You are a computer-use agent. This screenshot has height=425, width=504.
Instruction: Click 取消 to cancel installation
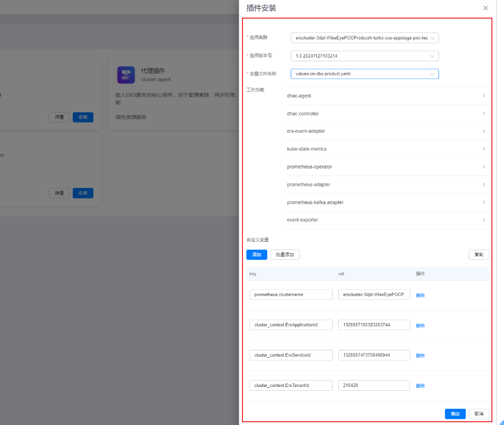[x=478, y=414]
